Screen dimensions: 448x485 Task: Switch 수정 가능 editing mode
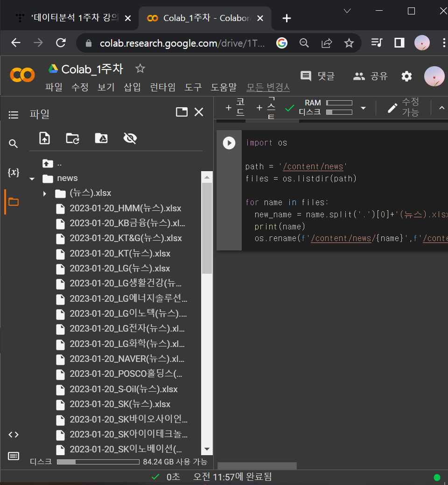tap(403, 107)
